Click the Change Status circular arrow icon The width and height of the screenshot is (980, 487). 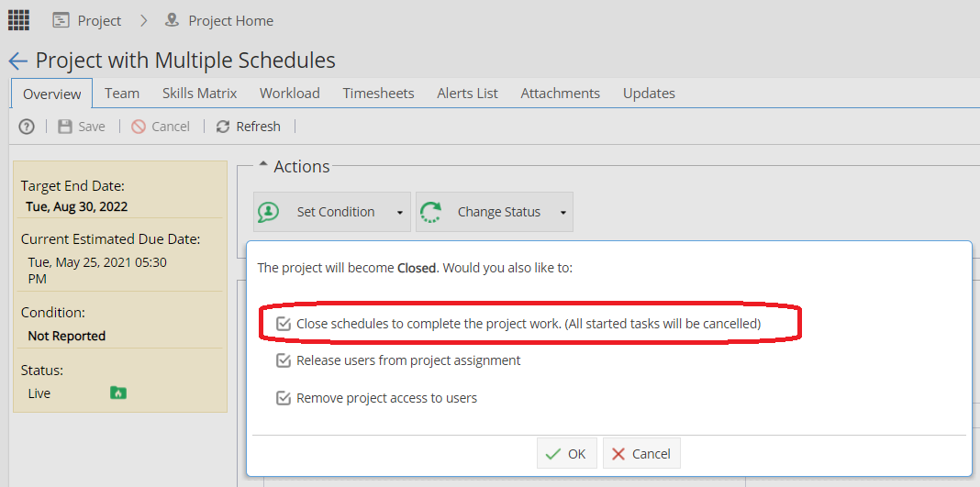pyautogui.click(x=430, y=212)
